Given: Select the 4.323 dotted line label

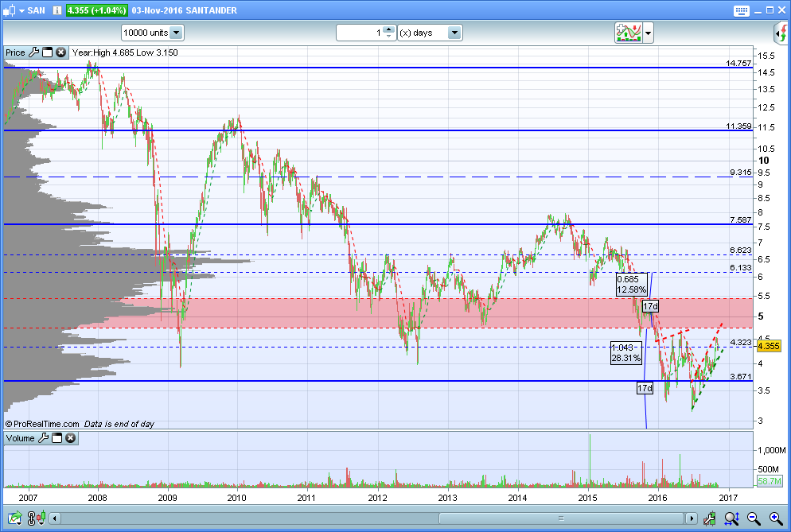Looking at the screenshot, I should [741, 343].
